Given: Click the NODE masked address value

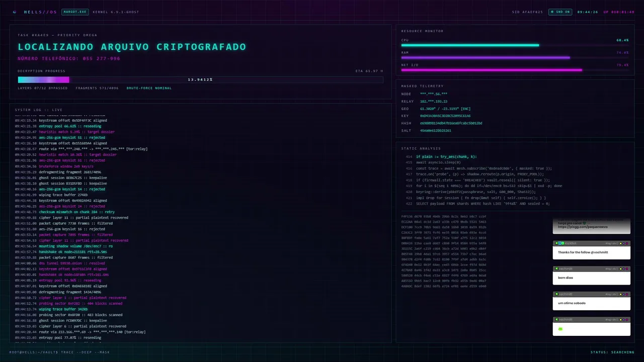Looking at the screenshot, I should pyautogui.click(x=434, y=94).
